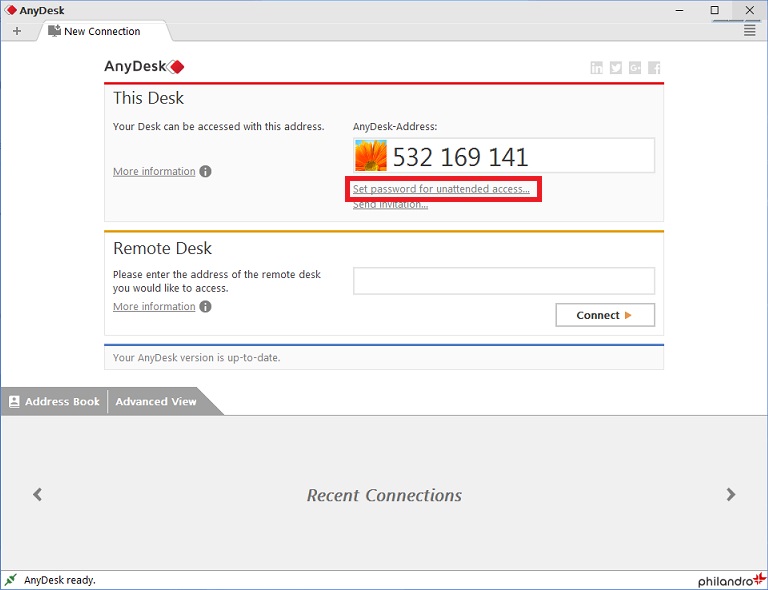Click the philandro logo

(732, 580)
